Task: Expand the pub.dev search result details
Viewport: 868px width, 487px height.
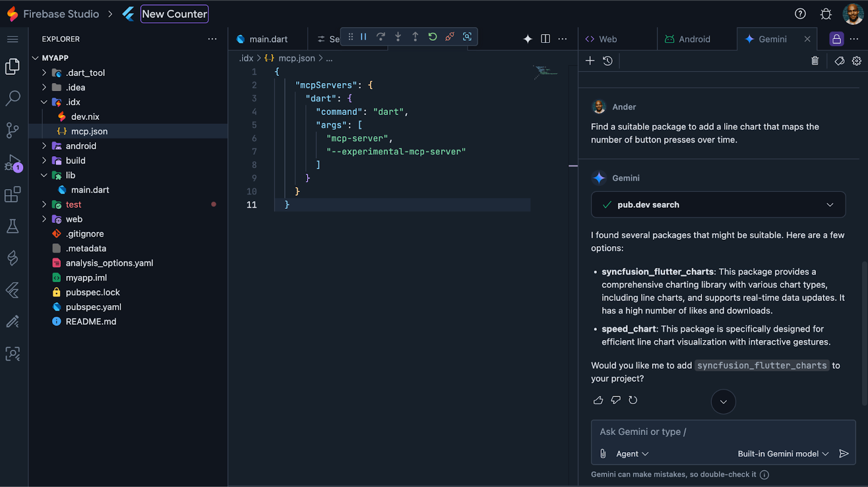Action: point(829,205)
